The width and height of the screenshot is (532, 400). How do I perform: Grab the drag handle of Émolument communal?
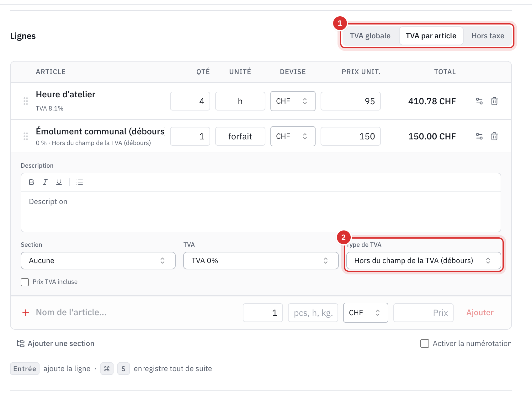pos(26,136)
